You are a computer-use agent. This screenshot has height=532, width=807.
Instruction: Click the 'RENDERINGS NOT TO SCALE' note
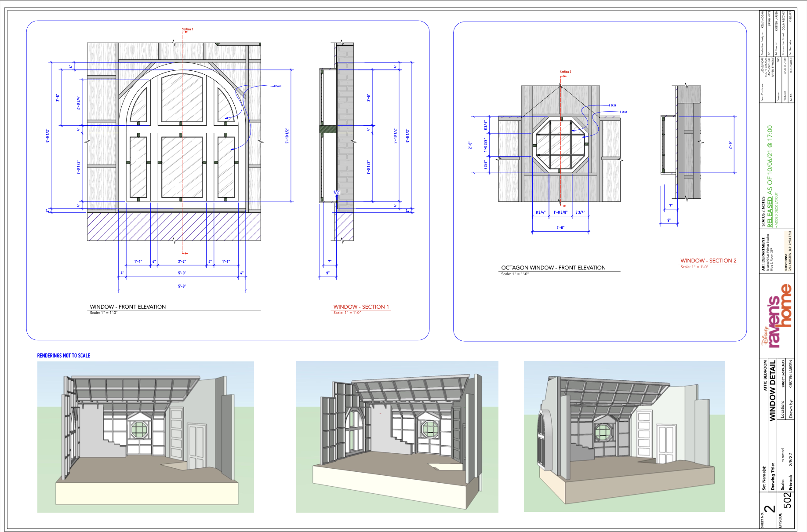pos(64,356)
